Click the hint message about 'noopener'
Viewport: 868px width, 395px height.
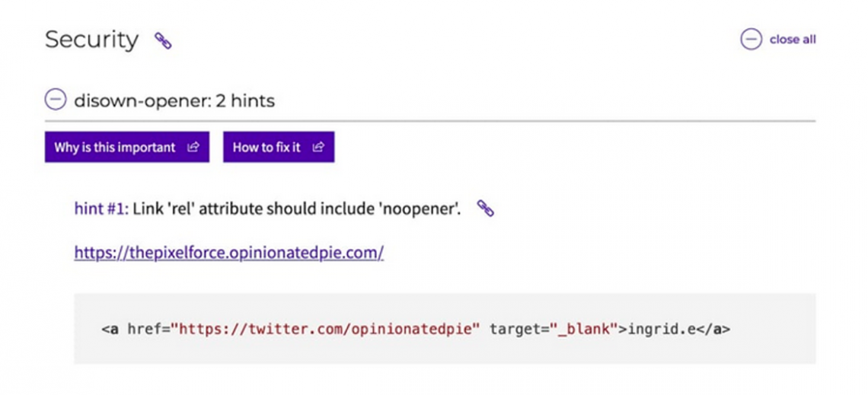tap(297, 209)
